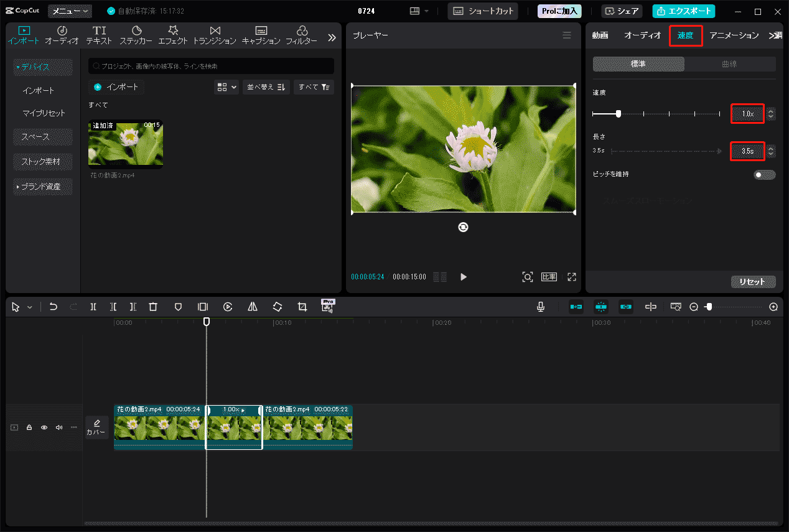789x532 pixels.
Task: Mute the video track audio
Action: 59,427
